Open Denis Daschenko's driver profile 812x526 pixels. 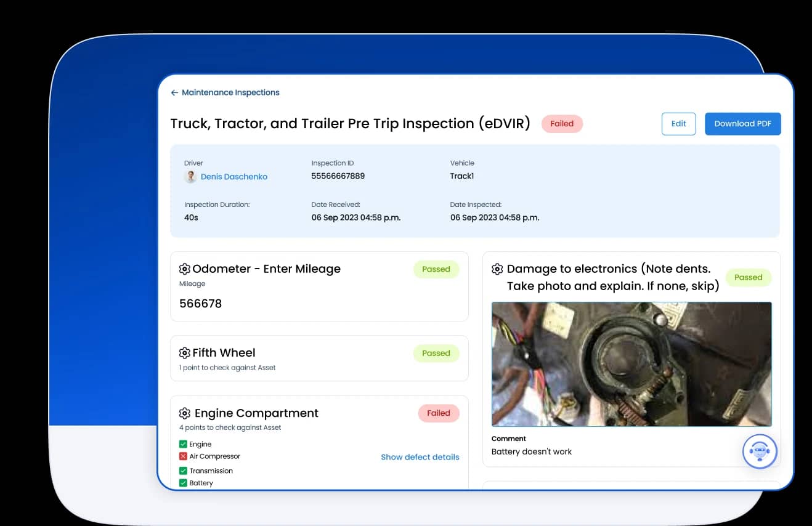click(x=234, y=177)
